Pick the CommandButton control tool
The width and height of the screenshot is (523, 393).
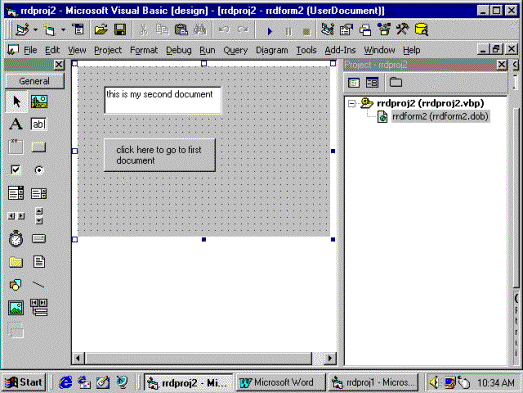[x=39, y=147]
